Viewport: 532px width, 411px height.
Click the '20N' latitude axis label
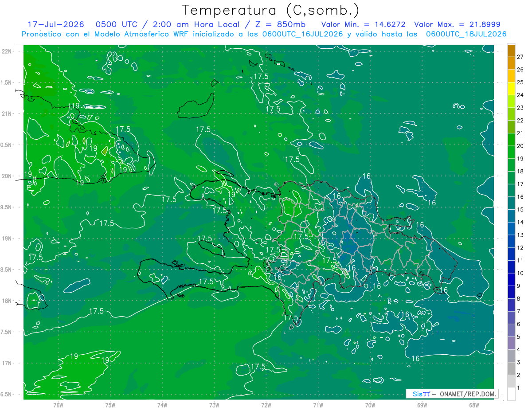pos(7,176)
